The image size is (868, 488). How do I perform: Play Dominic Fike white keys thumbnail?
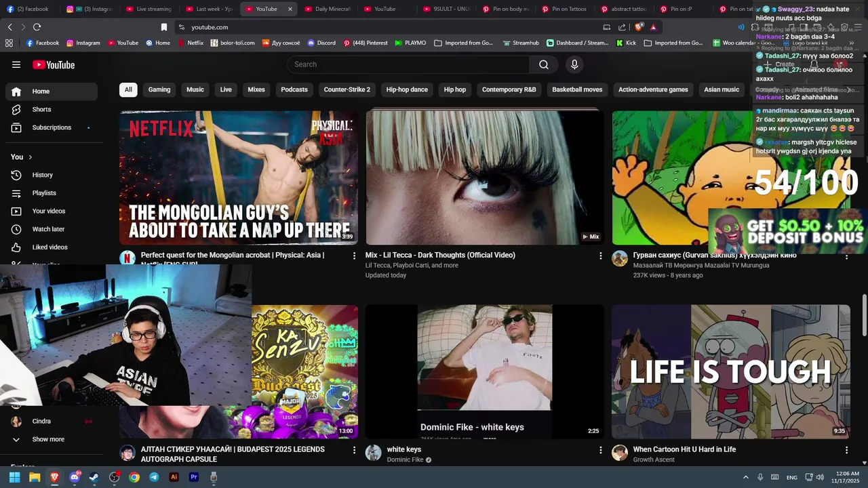(x=484, y=371)
